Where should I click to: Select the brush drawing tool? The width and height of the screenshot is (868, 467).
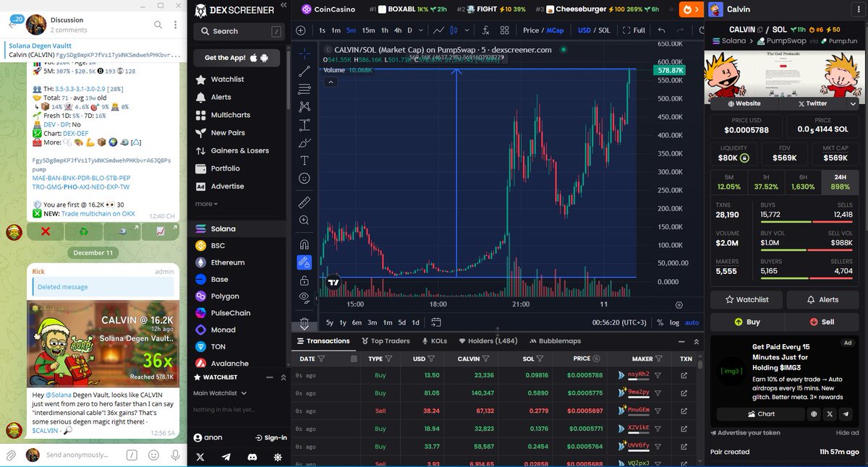(x=305, y=142)
